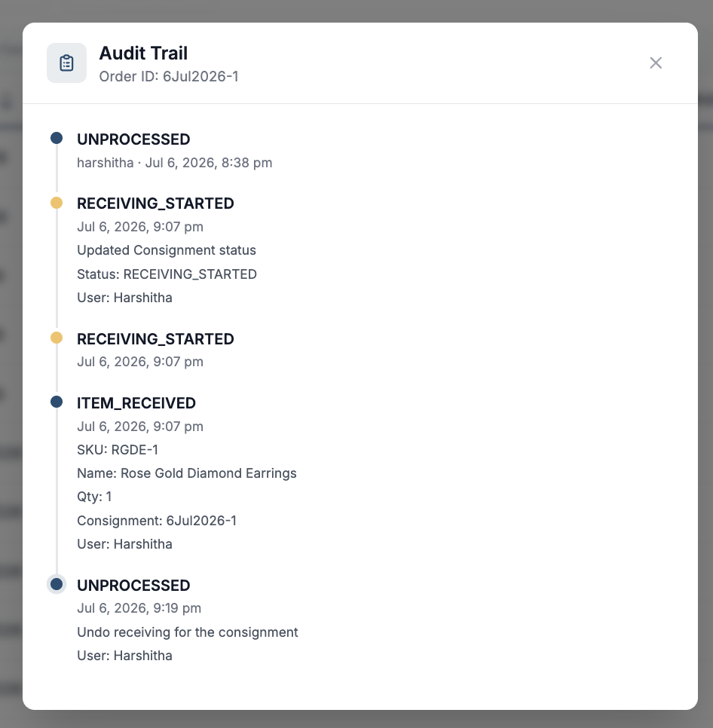This screenshot has height=728, width=713.
Task: Click the first UNPROCESSED heading
Action: coord(133,139)
